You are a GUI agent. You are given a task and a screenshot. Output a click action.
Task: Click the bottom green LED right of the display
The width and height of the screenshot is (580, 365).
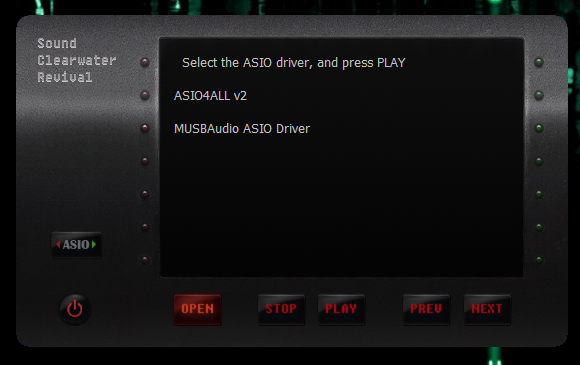coord(539,260)
